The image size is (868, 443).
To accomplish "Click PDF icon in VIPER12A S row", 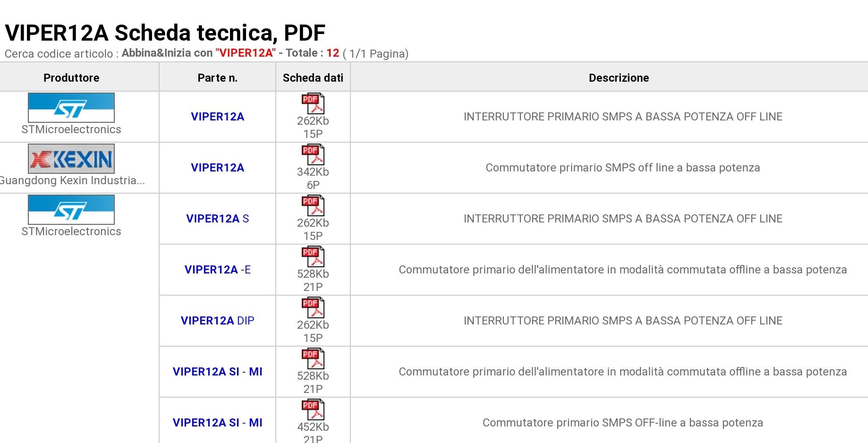I will click(x=313, y=206).
